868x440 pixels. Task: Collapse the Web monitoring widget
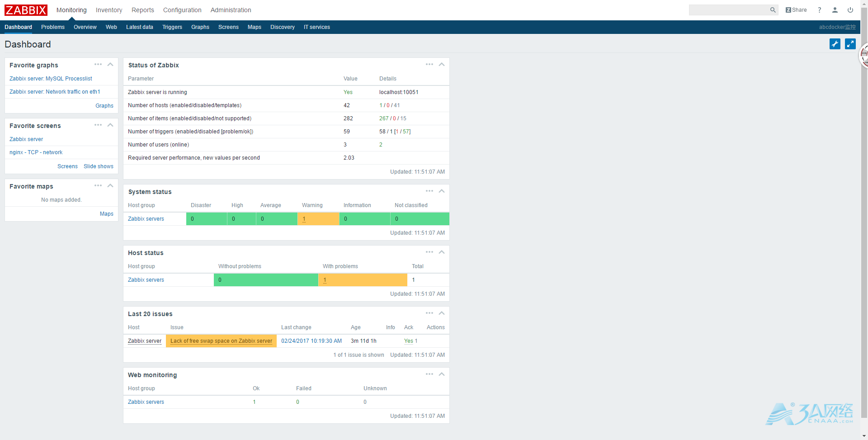442,374
